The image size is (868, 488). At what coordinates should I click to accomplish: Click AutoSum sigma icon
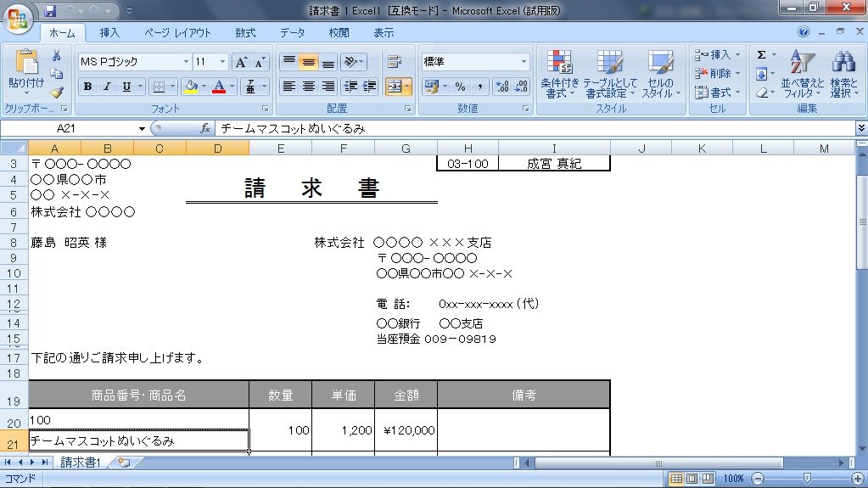point(762,55)
